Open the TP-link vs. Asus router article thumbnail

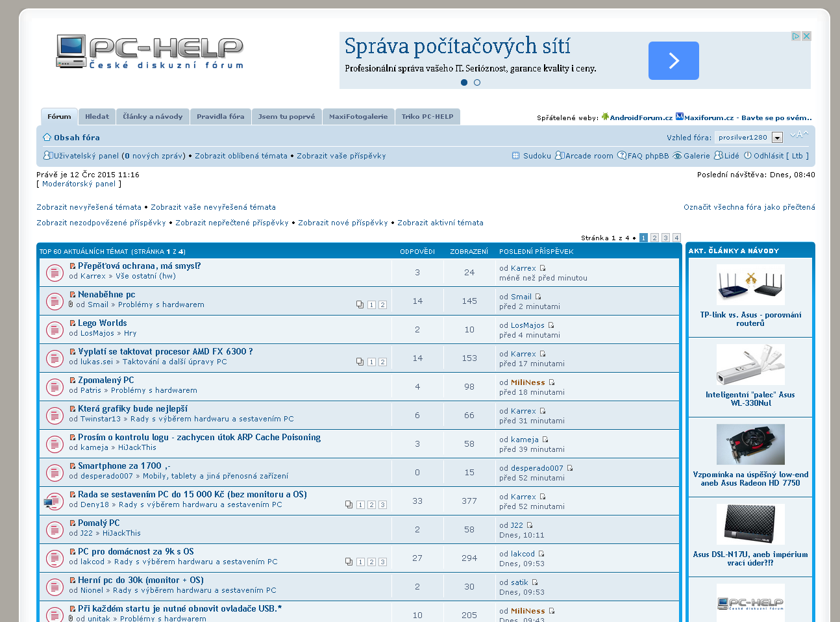[x=750, y=285]
